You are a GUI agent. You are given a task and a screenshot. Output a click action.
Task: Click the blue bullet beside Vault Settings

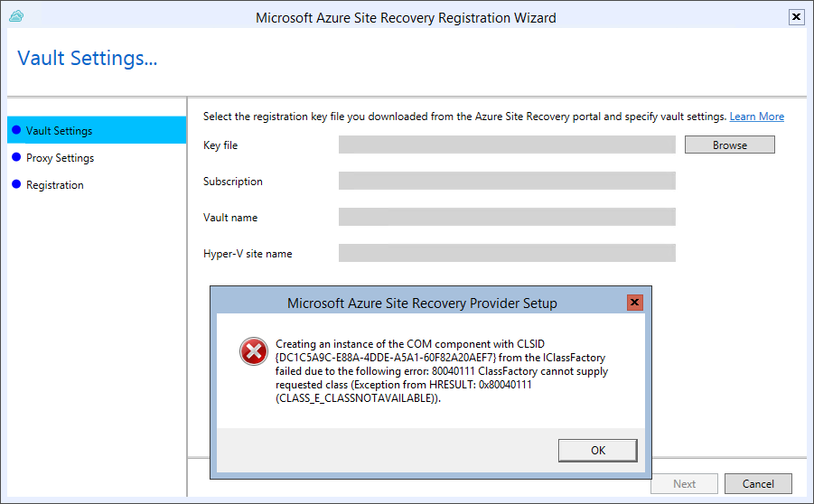(16, 130)
